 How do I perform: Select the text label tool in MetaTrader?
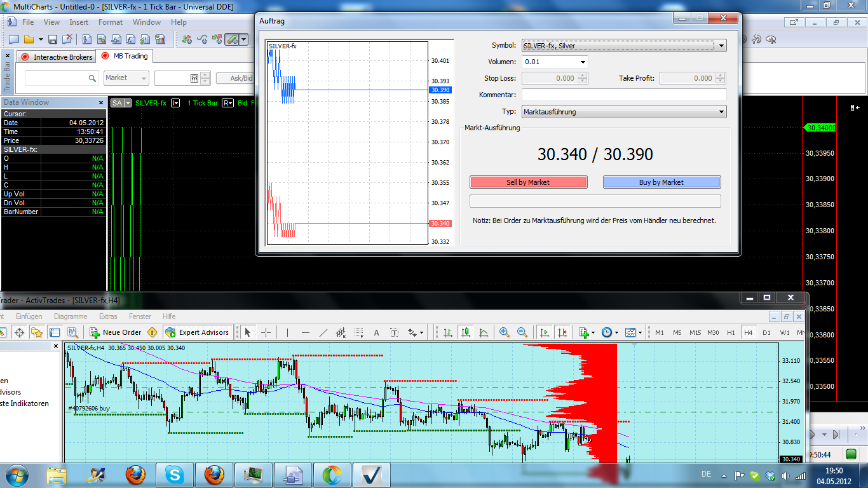tap(394, 332)
